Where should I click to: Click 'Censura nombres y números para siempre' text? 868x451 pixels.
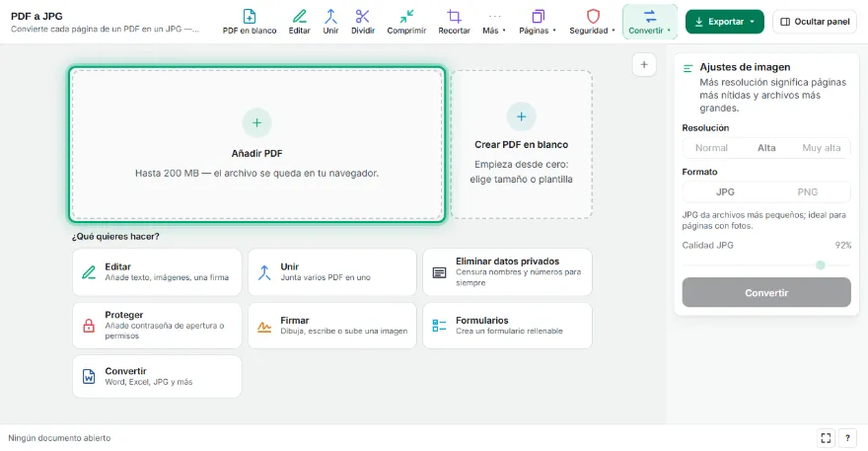518,277
